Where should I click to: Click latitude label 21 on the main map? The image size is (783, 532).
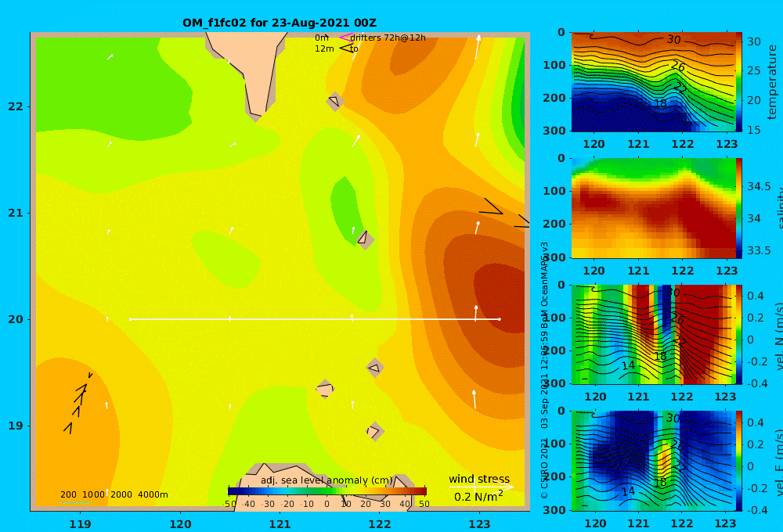tap(16, 213)
